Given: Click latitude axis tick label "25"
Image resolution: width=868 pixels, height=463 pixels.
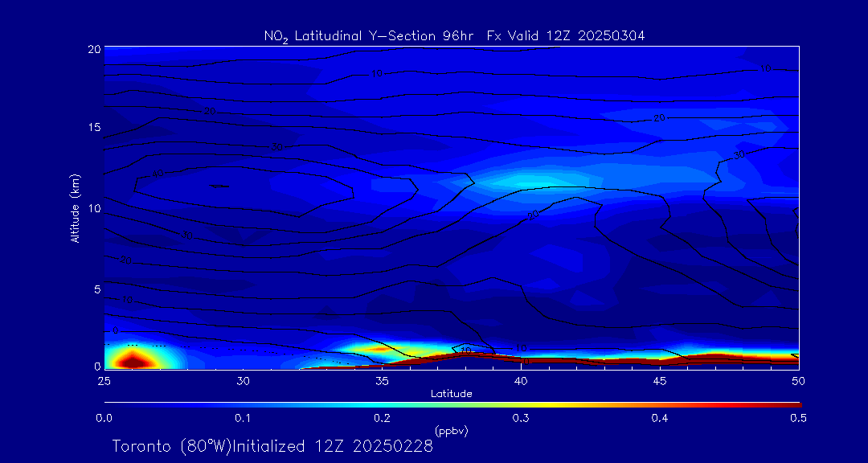Looking at the screenshot, I should point(104,381).
